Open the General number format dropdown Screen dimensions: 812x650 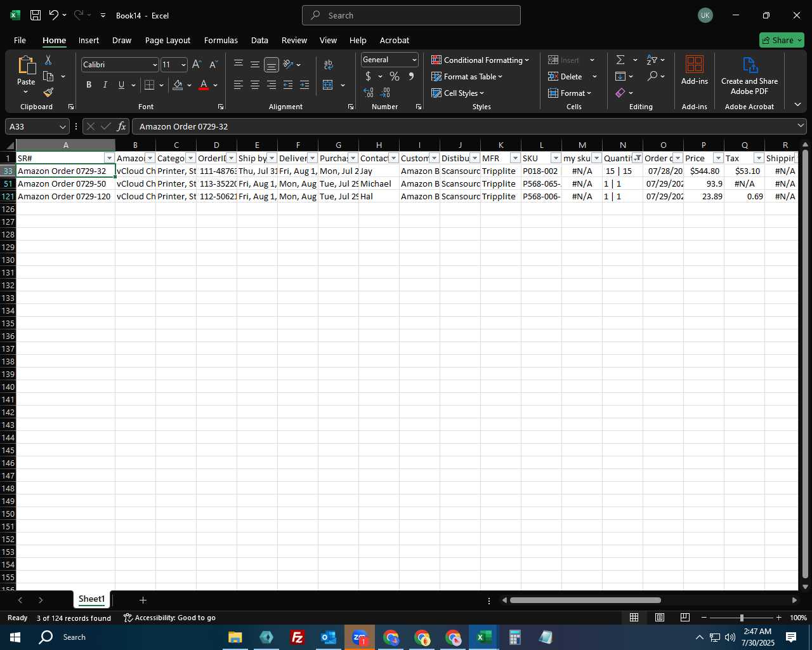point(414,60)
